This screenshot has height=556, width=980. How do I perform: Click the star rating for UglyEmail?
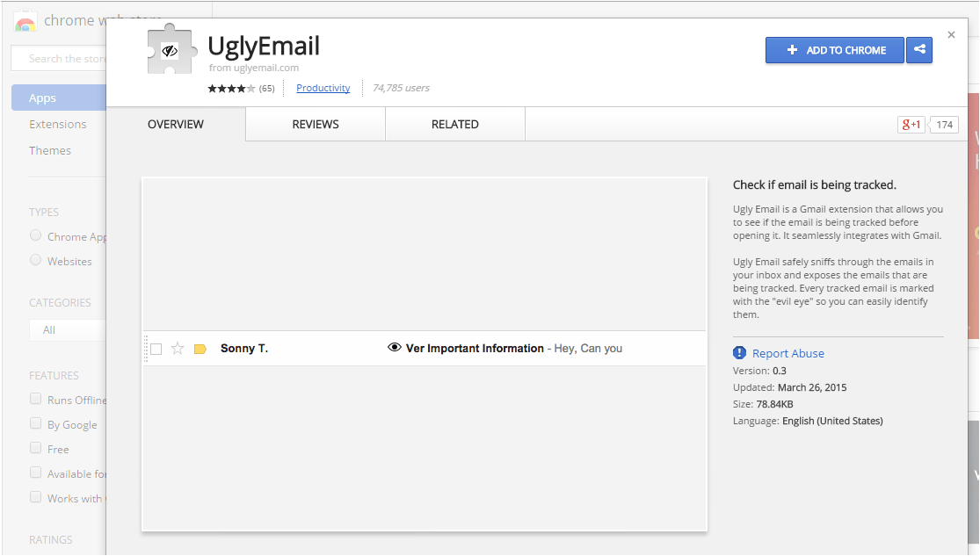231,88
